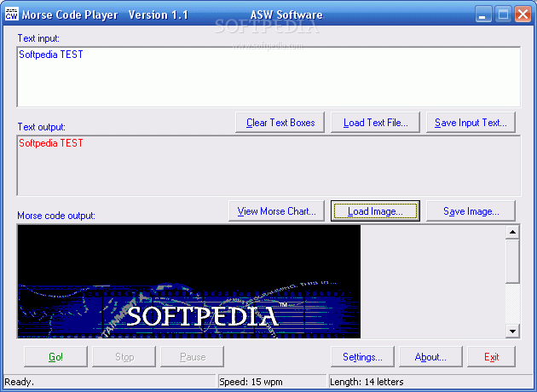Screen dimensions: 537x392
Task: Click the red Exit button
Action: (x=491, y=357)
